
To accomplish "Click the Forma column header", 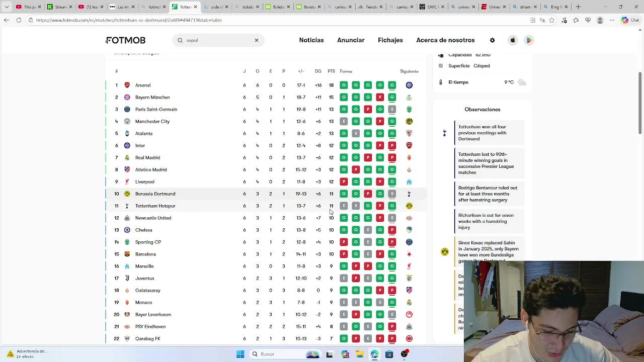I will pos(346,71).
